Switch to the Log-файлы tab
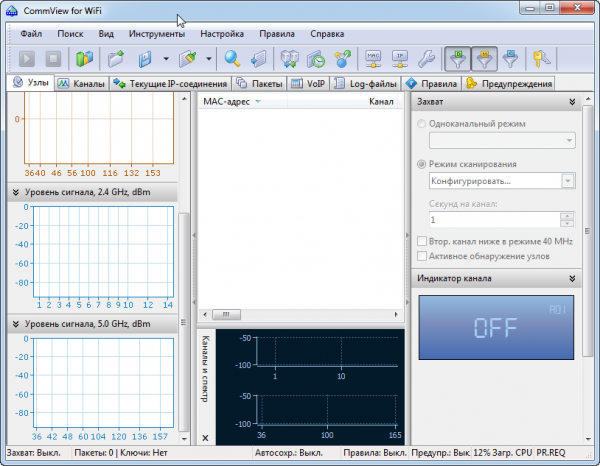 coord(365,84)
